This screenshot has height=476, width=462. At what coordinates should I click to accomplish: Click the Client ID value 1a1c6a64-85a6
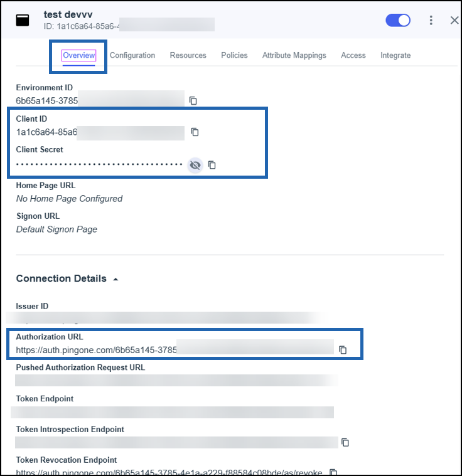click(x=46, y=132)
